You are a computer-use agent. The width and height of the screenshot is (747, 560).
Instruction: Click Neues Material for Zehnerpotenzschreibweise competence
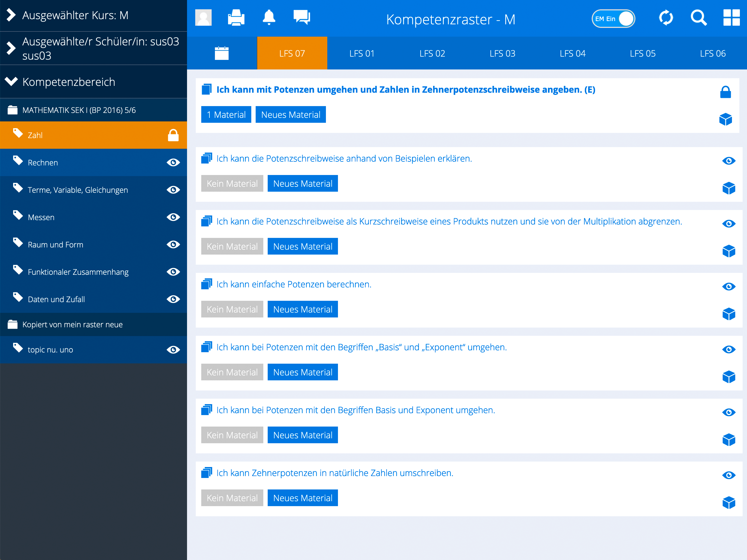[x=291, y=115]
